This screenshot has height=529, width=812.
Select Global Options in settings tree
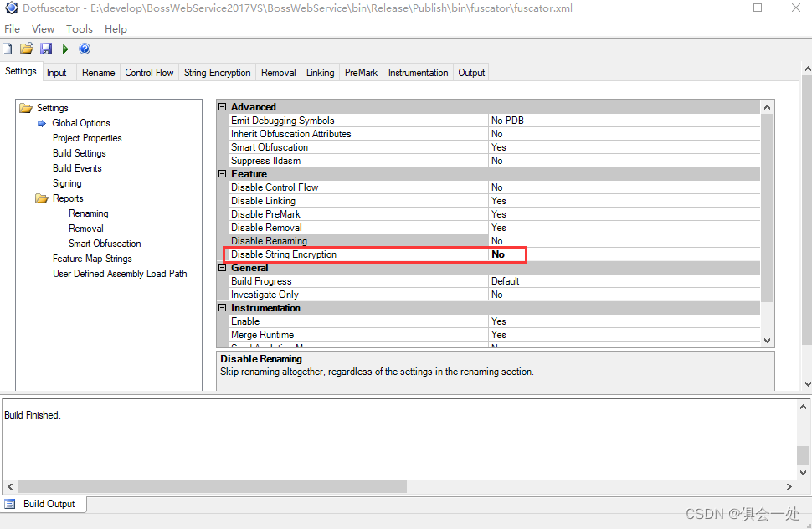coord(81,123)
